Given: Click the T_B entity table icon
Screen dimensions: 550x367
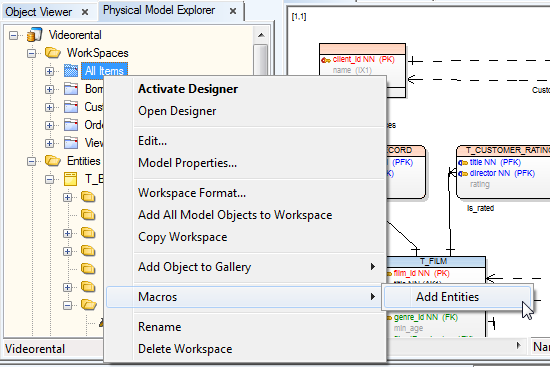Looking at the screenshot, I should [x=71, y=179].
